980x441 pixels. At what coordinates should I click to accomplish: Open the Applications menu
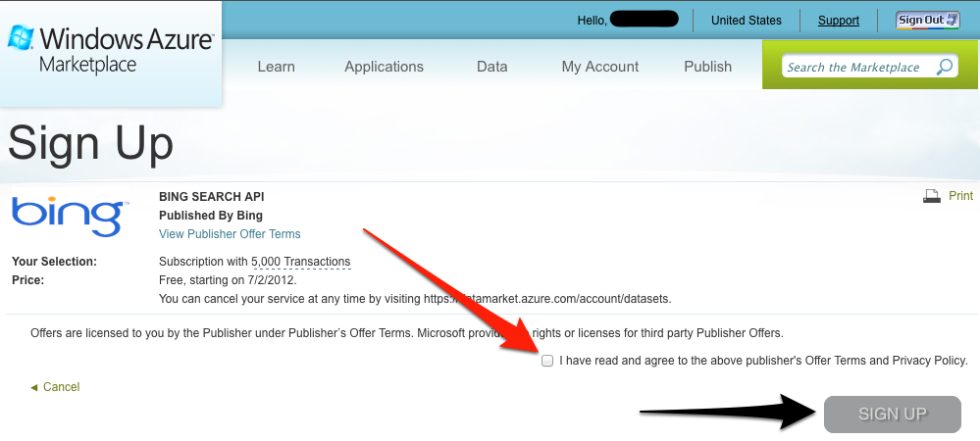[384, 67]
